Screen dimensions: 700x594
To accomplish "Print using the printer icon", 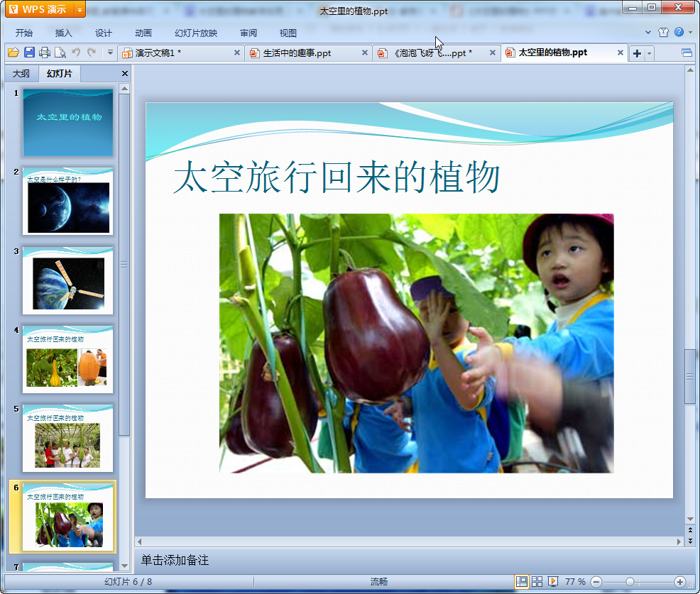I will point(45,53).
